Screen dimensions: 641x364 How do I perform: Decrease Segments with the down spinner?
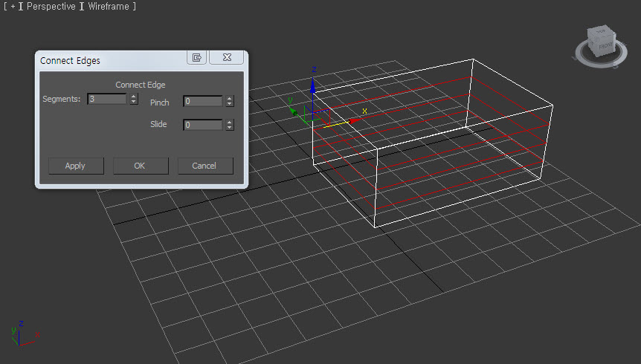(x=134, y=102)
